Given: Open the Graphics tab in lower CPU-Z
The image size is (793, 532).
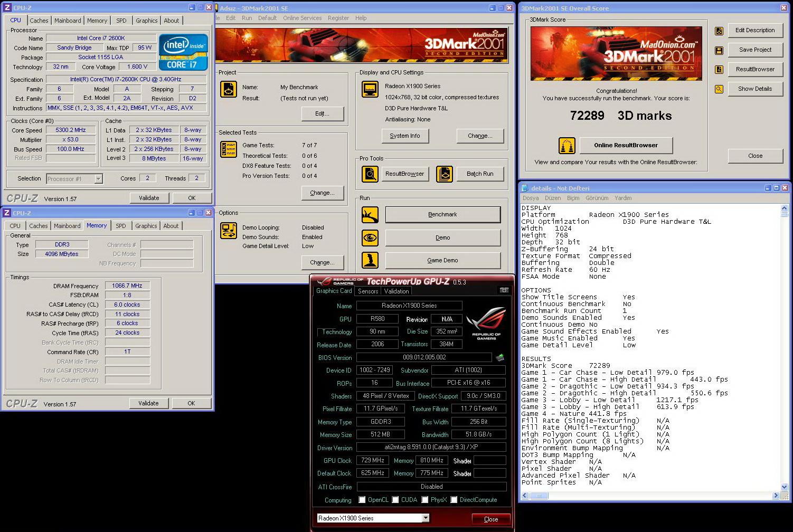Looking at the screenshot, I should click(146, 226).
